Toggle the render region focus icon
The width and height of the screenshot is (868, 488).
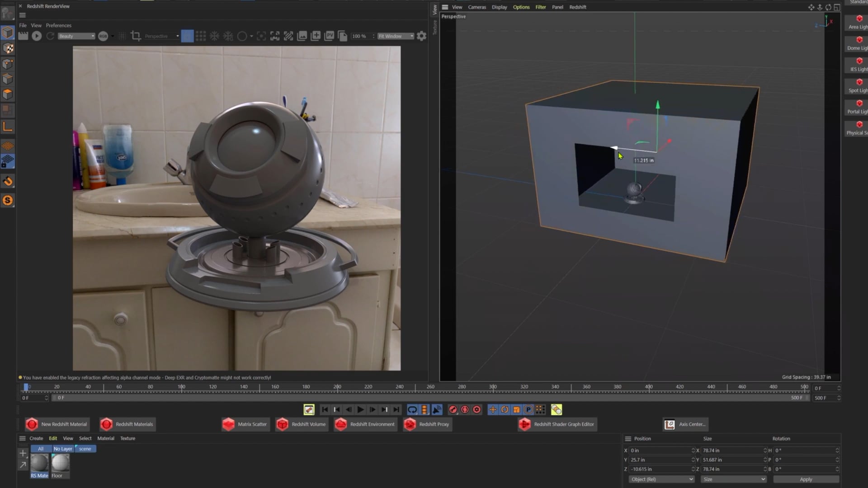coord(261,36)
